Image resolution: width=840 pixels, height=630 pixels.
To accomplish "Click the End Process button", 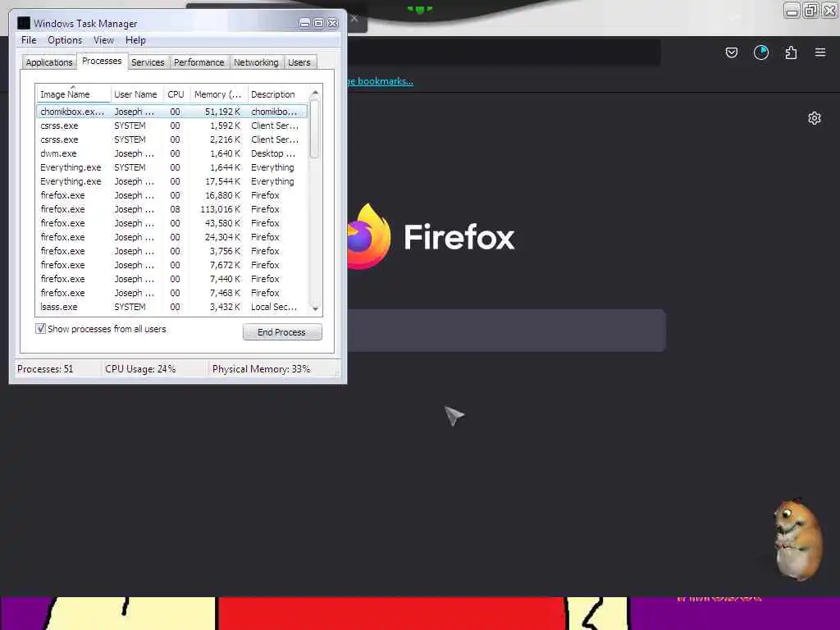I will pyautogui.click(x=282, y=332).
